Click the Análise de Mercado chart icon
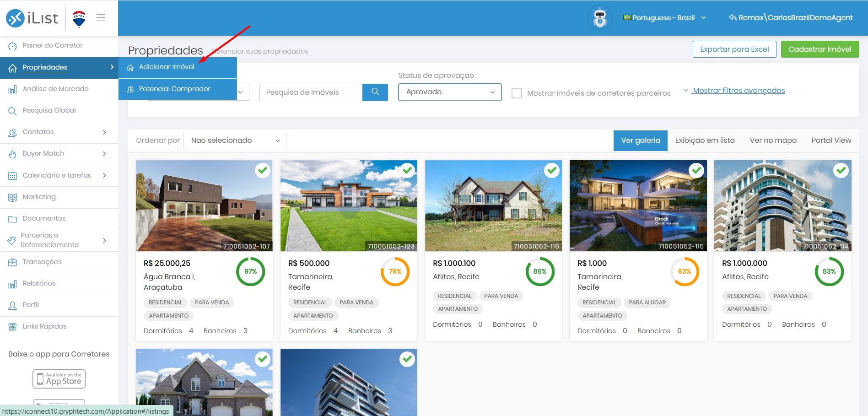The height and width of the screenshot is (416, 868). click(x=12, y=89)
